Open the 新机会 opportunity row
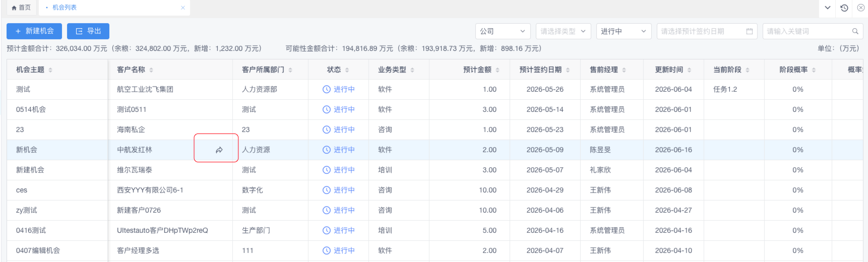The width and height of the screenshot is (868, 262). (27, 150)
